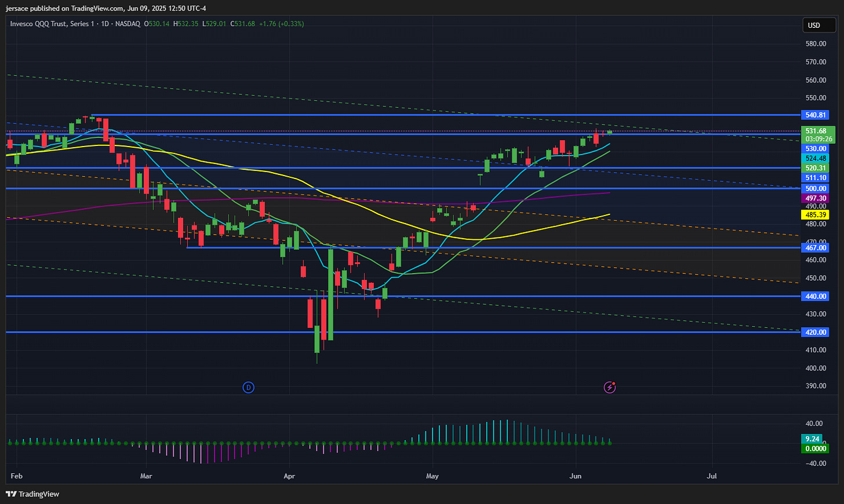Click the Apr label on time axis
844x504 pixels.
click(x=289, y=476)
